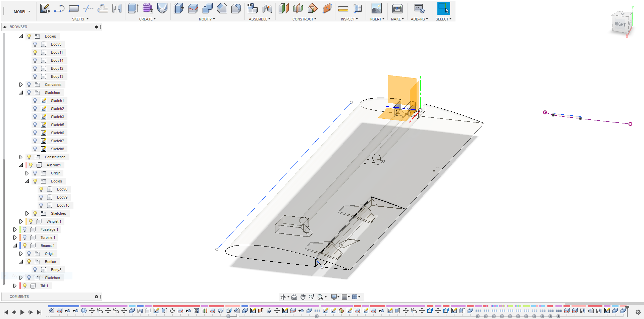
Task: Expand the Fuselage:1 component
Action: (x=15, y=229)
